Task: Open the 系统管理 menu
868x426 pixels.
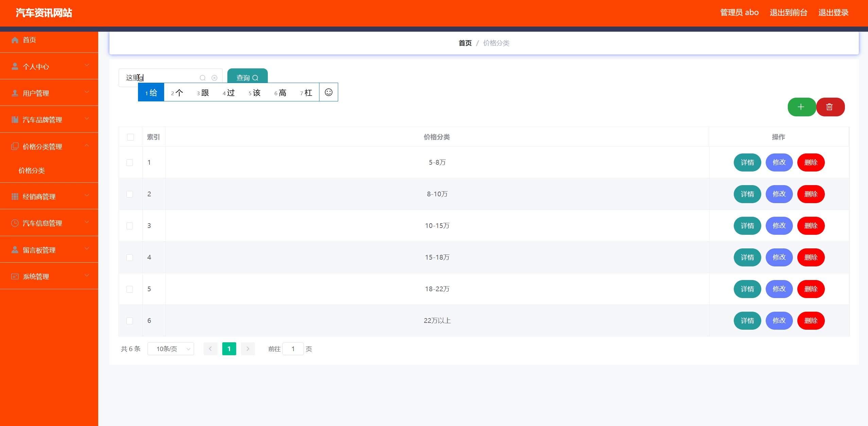Action: 49,276
